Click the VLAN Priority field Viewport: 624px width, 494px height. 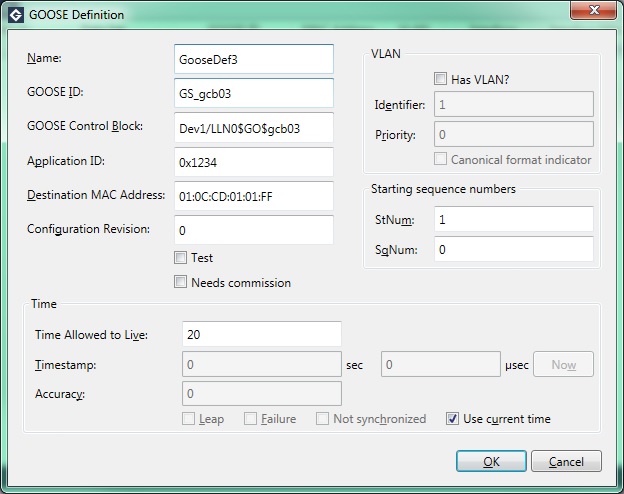point(514,134)
